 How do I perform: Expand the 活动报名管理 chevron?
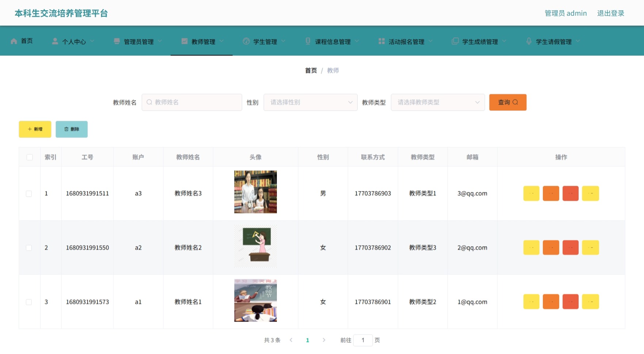[431, 41]
